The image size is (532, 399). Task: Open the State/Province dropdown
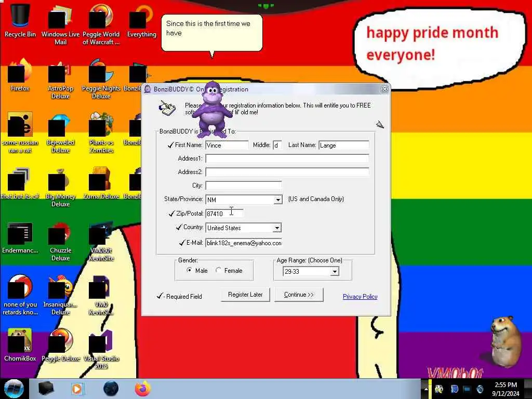click(278, 199)
